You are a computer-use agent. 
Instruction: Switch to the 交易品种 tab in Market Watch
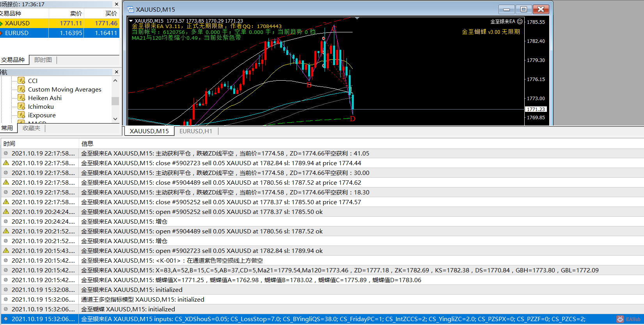(x=13, y=60)
